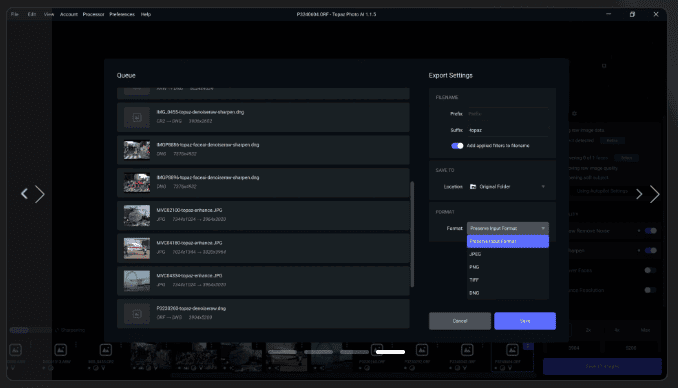Choose TIFF from the format list
Viewport: 678px width, 388px height.
508,280
